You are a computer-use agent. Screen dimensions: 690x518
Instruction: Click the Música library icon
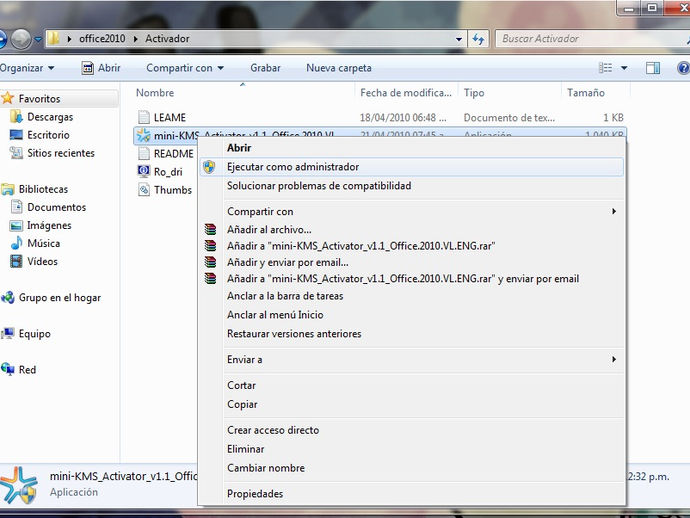[x=16, y=243]
